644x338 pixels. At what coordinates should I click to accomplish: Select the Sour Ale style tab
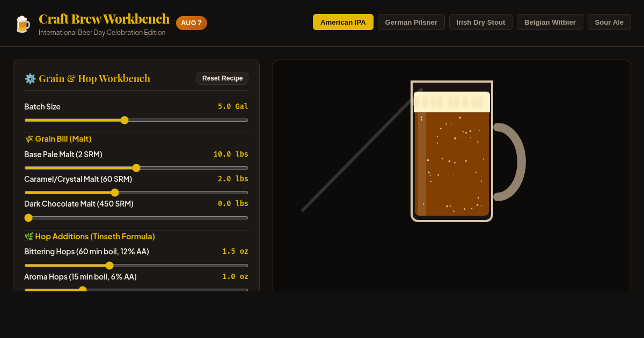pyautogui.click(x=609, y=22)
